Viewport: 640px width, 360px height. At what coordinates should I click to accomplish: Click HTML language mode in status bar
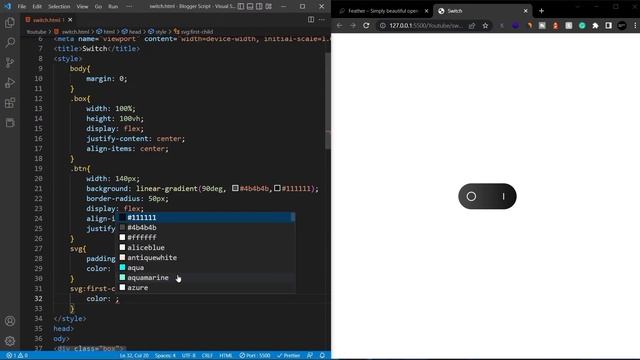226,356
